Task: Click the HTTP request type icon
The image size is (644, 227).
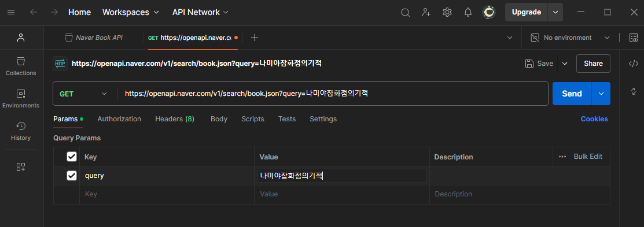Action: (60, 64)
